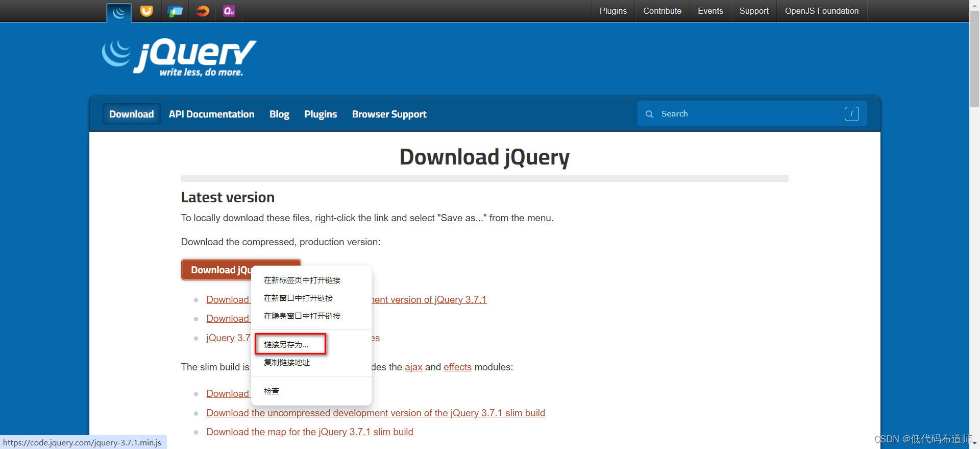Click the page vertical scrollbar thumb
Screen dimensions: 980x449
[974, 58]
